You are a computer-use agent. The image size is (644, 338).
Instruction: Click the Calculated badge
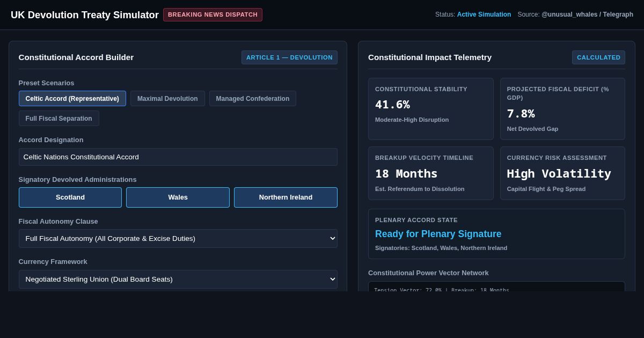point(598,57)
